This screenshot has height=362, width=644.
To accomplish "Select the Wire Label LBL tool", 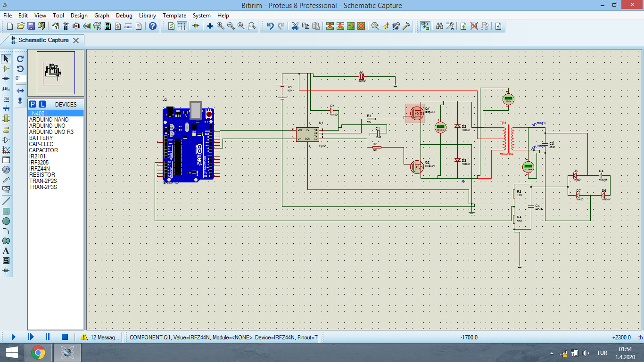I will tap(6, 88).
